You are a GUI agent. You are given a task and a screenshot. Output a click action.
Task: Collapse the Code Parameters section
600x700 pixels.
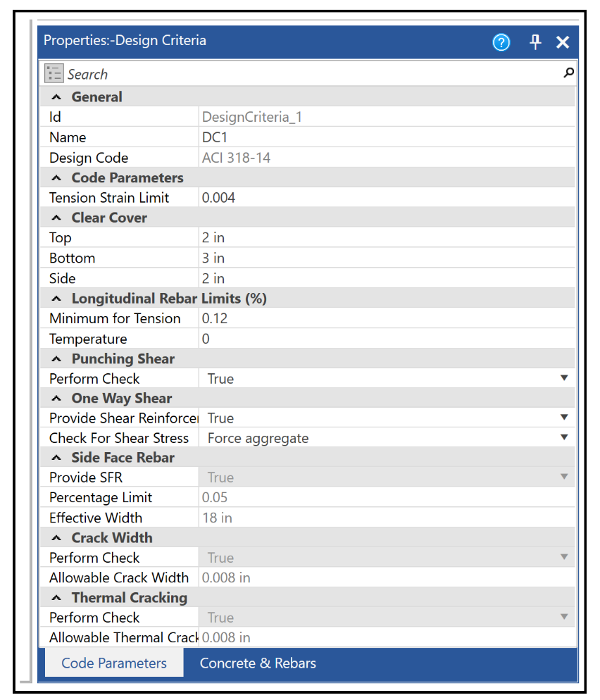56,177
